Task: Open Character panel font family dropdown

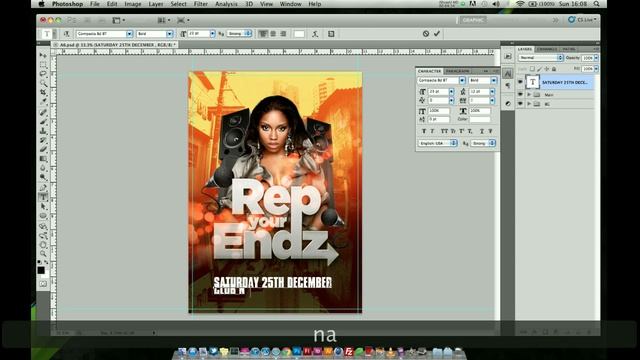Action: 462,80
